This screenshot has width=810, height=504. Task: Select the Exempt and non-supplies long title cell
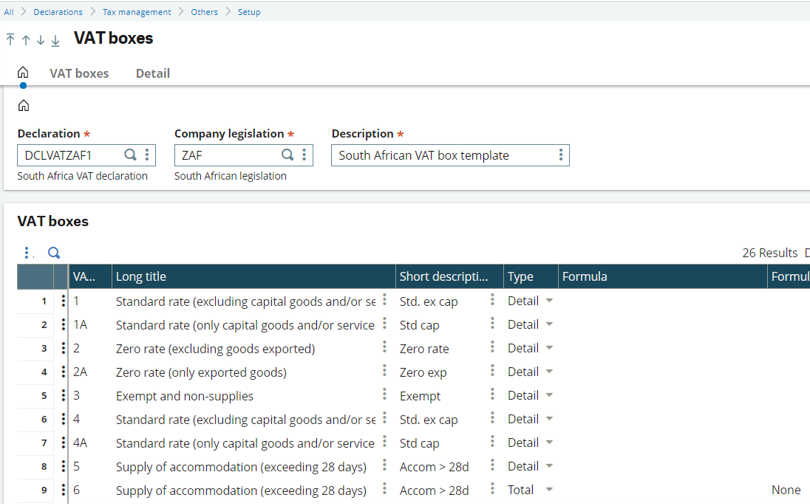point(184,396)
